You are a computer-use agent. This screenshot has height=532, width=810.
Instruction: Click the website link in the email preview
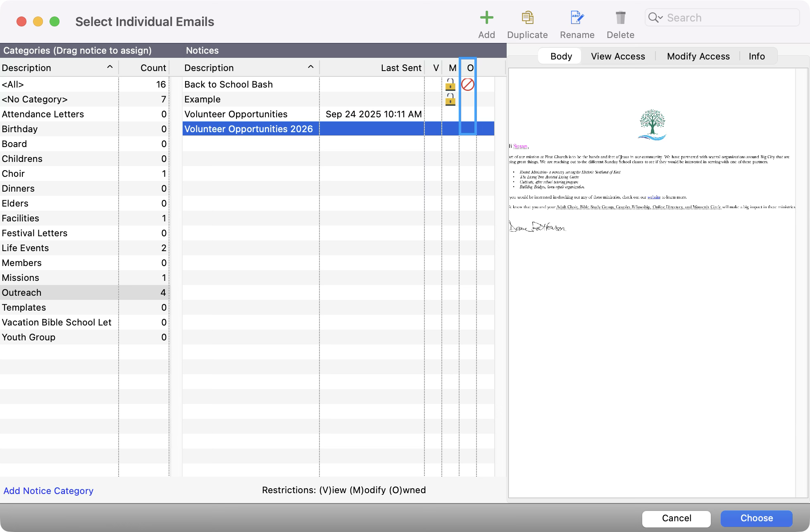tap(654, 197)
